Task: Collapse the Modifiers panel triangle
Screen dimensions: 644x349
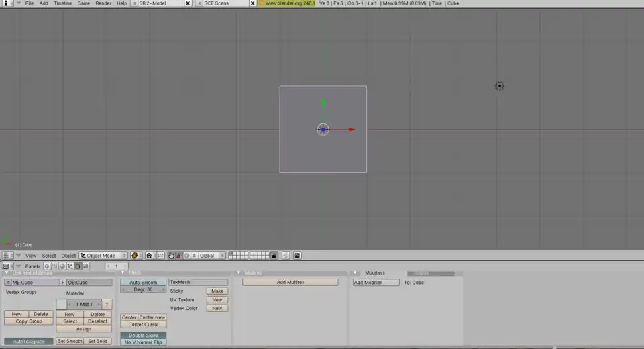Action: pos(355,273)
